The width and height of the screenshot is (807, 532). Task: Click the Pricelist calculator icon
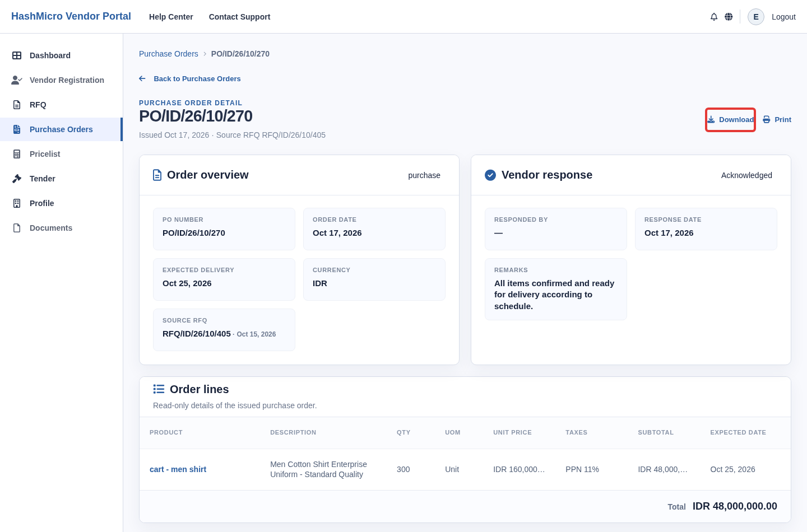tap(17, 154)
